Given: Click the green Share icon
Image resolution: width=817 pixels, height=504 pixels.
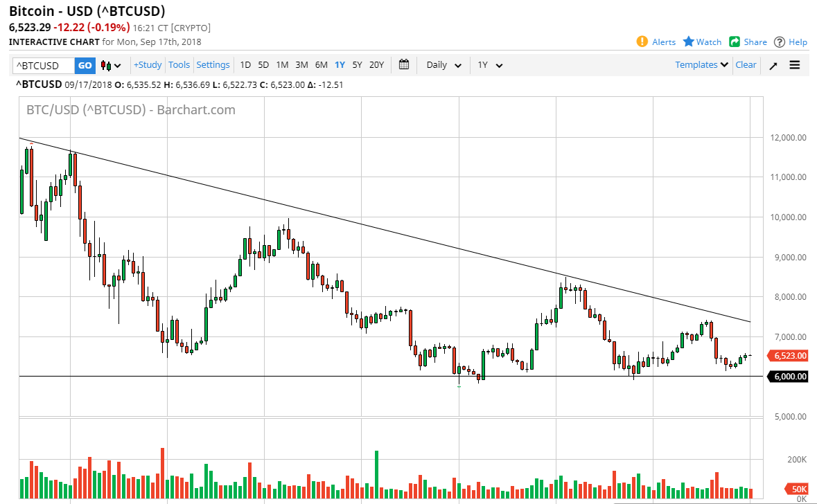Looking at the screenshot, I should (x=735, y=42).
